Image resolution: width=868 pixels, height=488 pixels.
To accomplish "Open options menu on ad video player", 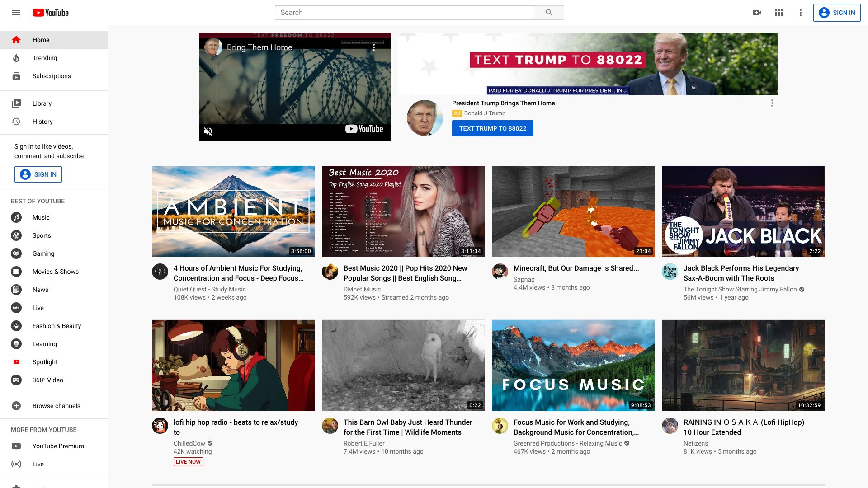I will coord(374,47).
